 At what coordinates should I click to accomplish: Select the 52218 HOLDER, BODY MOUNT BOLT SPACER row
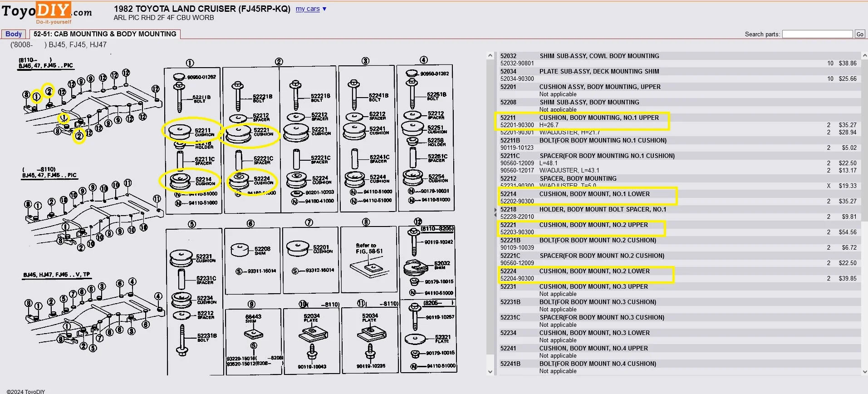click(679, 209)
